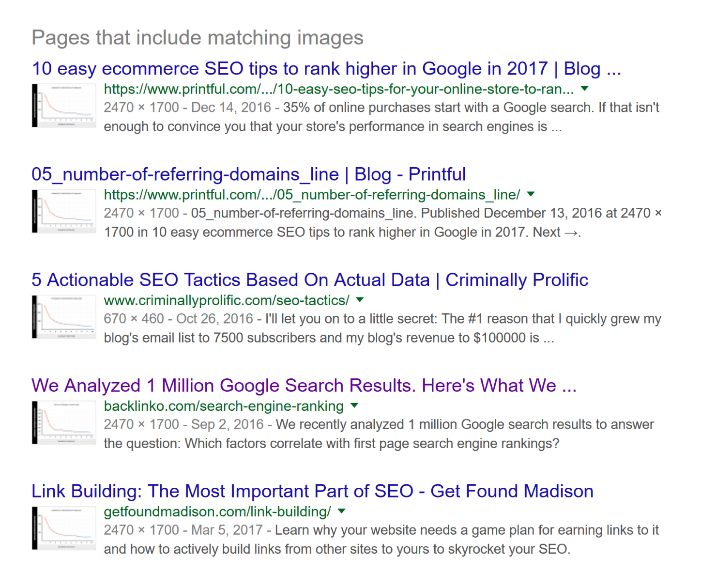The width and height of the screenshot is (701, 588).
Task: Click chart thumbnail for Backlinko result
Action: tap(64, 422)
